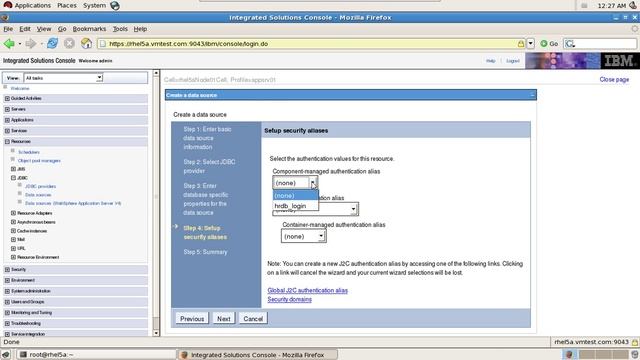Open the Back history dropdown arrow
This screenshot has width=640, height=360.
click(x=20, y=44)
